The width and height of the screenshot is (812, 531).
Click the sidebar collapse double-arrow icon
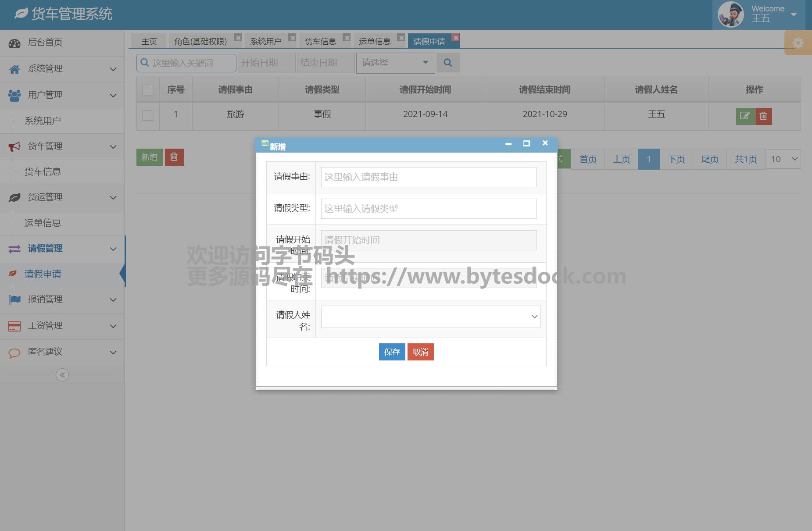(62, 375)
